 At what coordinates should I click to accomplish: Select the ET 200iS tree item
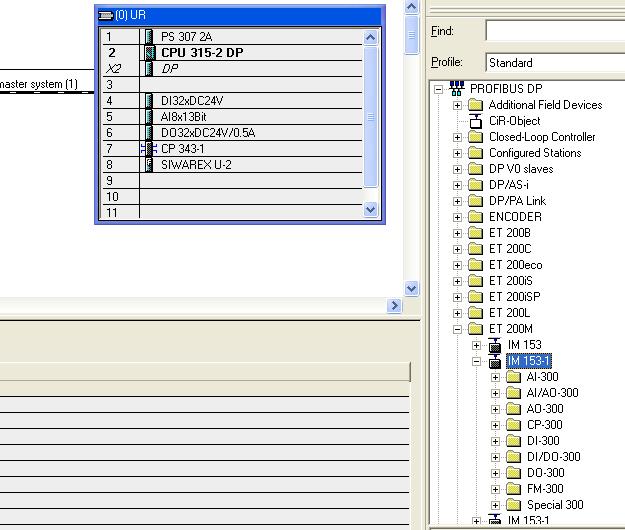click(x=511, y=281)
